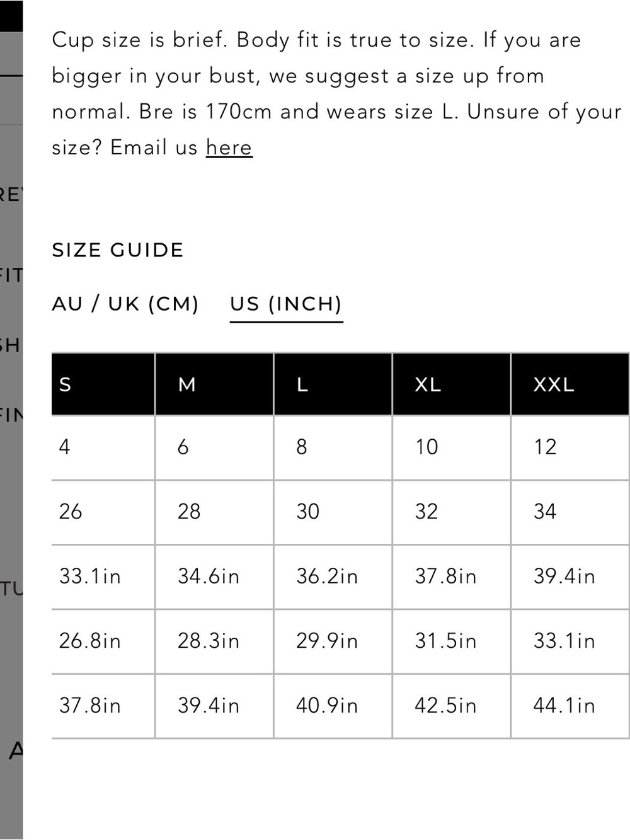Screen dimensions: 630x840
Task: Click the M size column header
Action: click(214, 384)
